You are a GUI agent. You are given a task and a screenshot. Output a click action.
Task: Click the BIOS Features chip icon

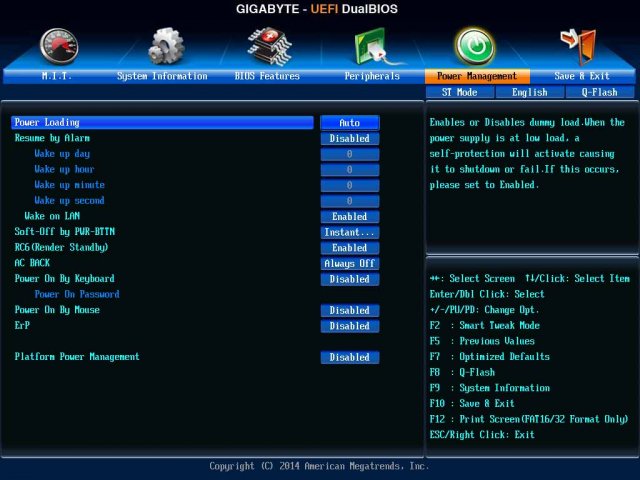tap(270, 46)
